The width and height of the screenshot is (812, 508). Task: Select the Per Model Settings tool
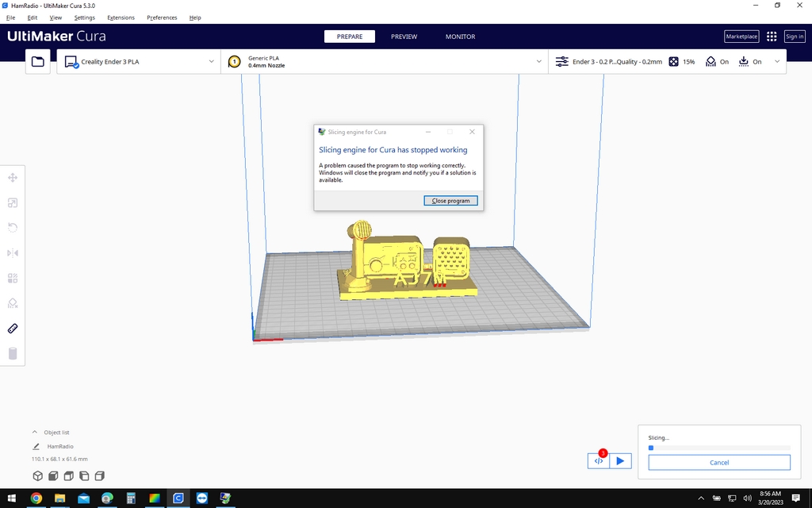pos(13,279)
